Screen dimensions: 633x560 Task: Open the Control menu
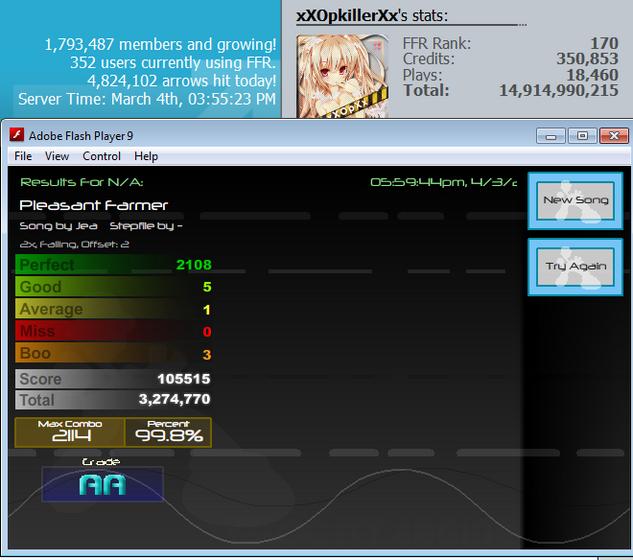point(101,156)
